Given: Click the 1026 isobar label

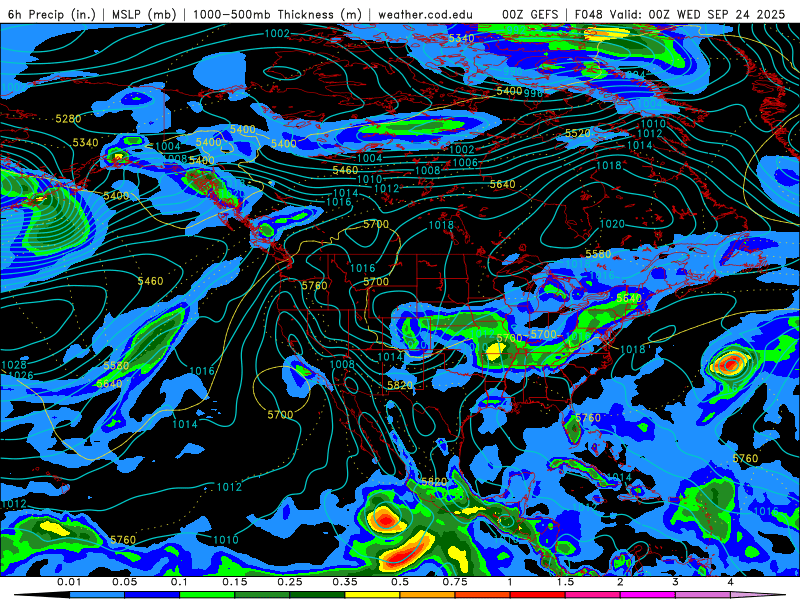Looking at the screenshot, I should tap(20, 376).
